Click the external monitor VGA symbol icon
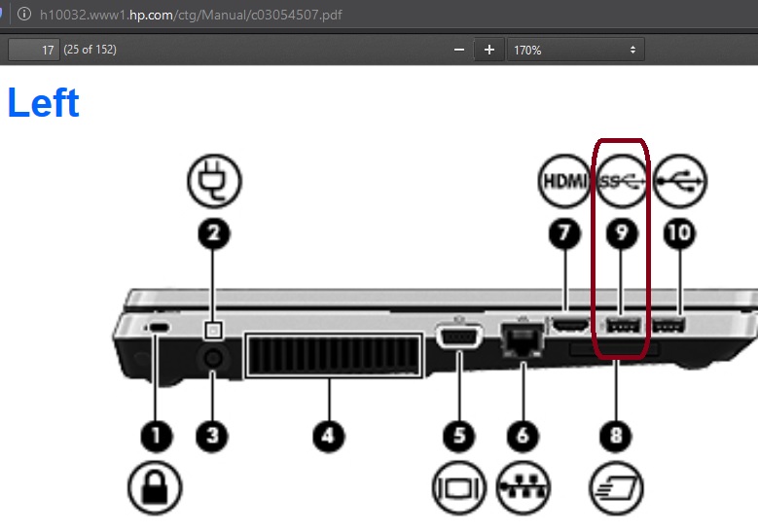Viewport: 758px width, 532px height. [x=458, y=487]
